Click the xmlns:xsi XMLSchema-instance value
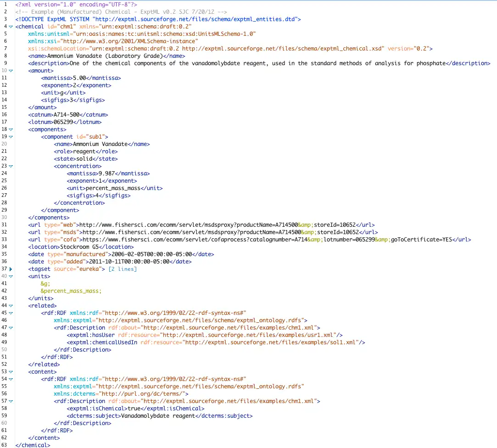Viewport: 497px width, 448px height. [129, 41]
